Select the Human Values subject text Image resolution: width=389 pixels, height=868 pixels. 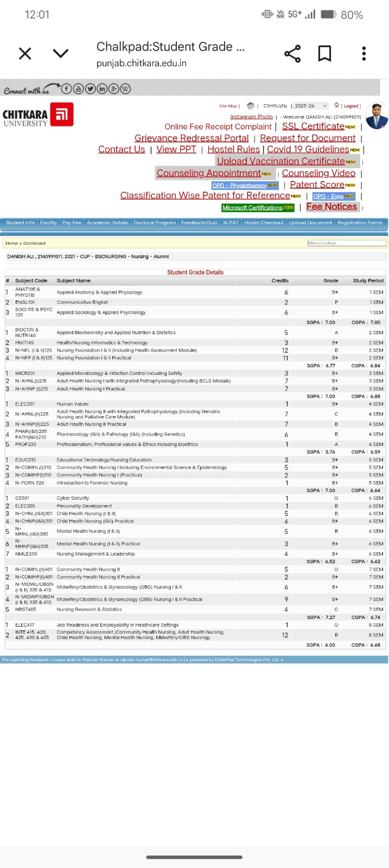(x=73, y=404)
